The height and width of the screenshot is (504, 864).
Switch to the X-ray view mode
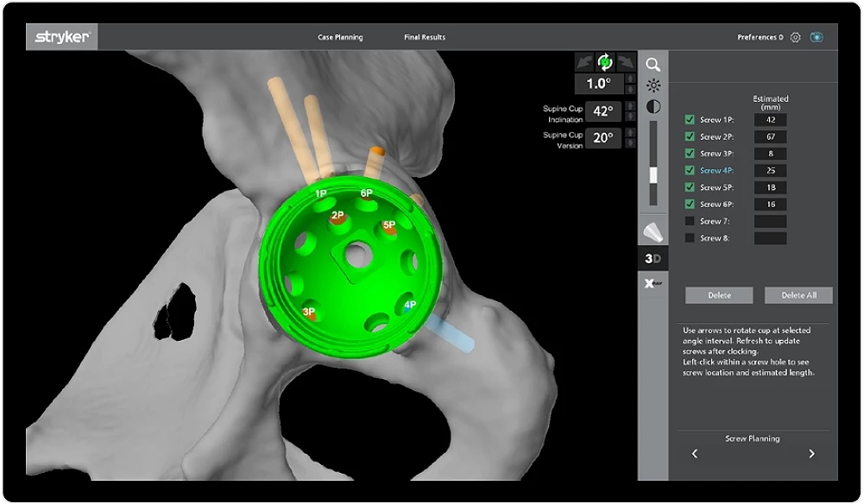pos(653,283)
